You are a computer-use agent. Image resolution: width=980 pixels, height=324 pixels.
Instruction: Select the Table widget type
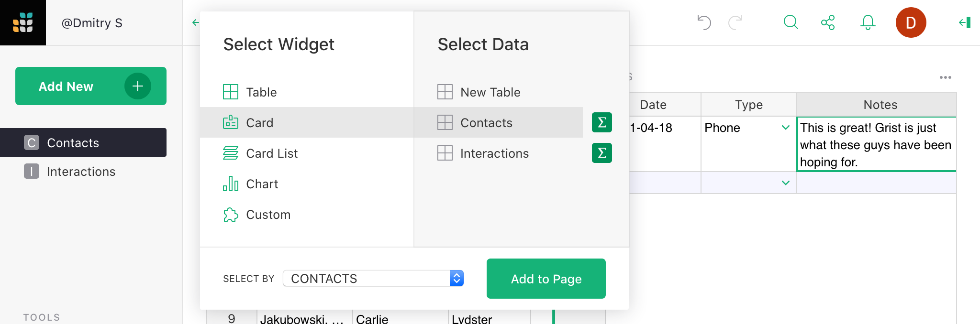(x=261, y=92)
